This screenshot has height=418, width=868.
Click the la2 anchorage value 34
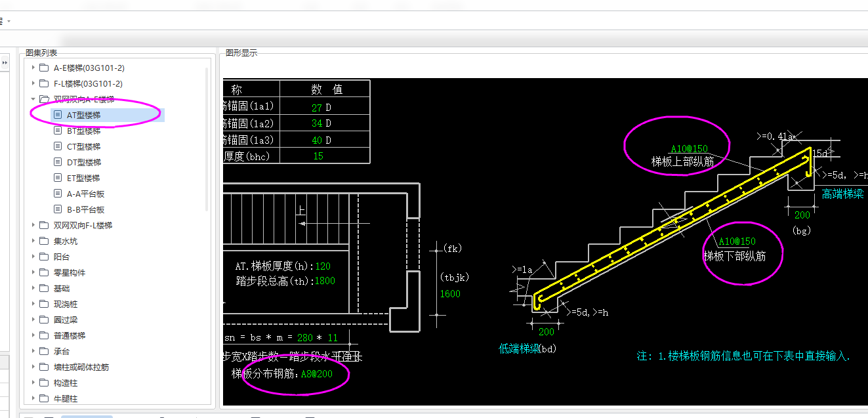coord(317,123)
